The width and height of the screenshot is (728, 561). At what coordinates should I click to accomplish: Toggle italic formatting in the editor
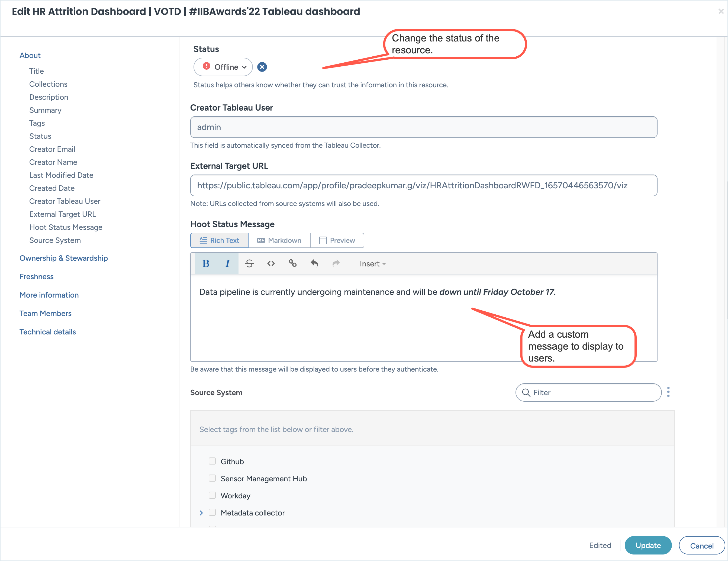227,264
